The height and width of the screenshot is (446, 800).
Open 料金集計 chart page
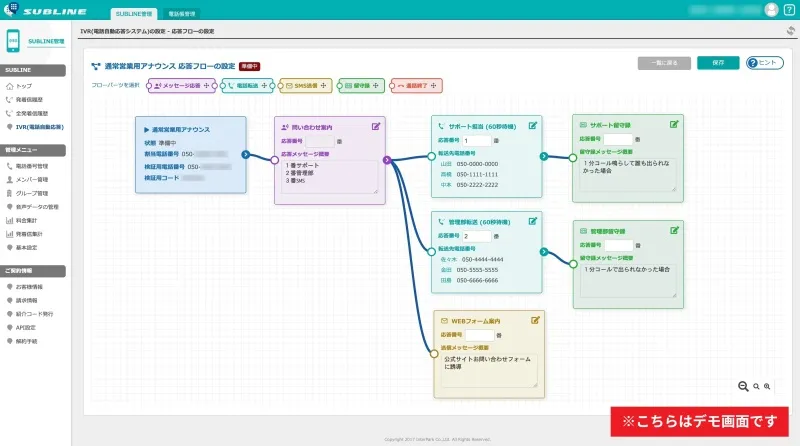(21, 220)
